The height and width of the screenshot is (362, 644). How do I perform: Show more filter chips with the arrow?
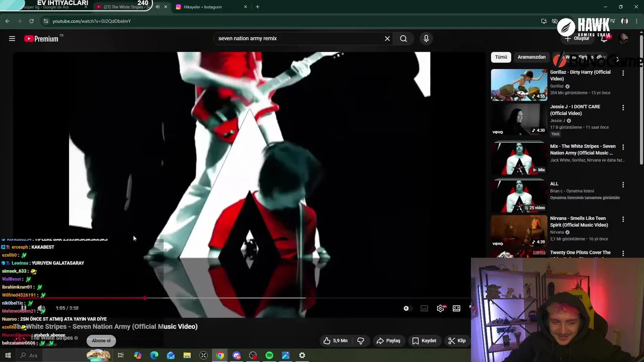(x=617, y=59)
